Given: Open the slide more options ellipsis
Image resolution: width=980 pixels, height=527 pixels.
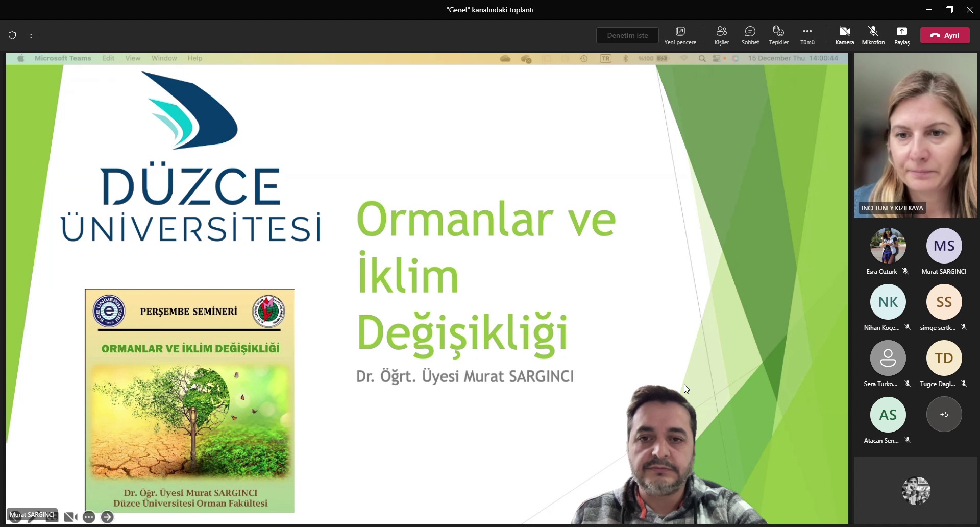Looking at the screenshot, I should click(89, 517).
